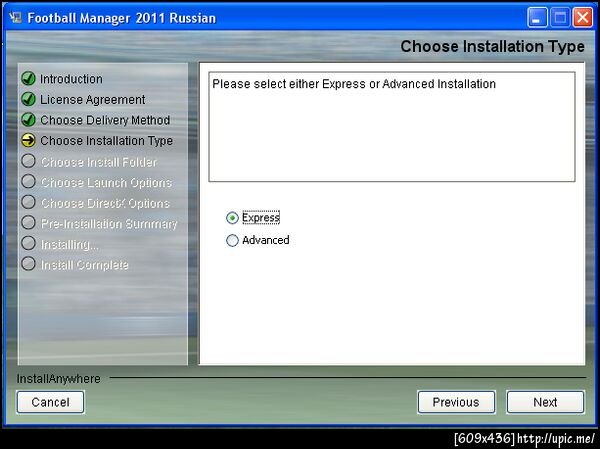Cancel the installation

(x=51, y=402)
